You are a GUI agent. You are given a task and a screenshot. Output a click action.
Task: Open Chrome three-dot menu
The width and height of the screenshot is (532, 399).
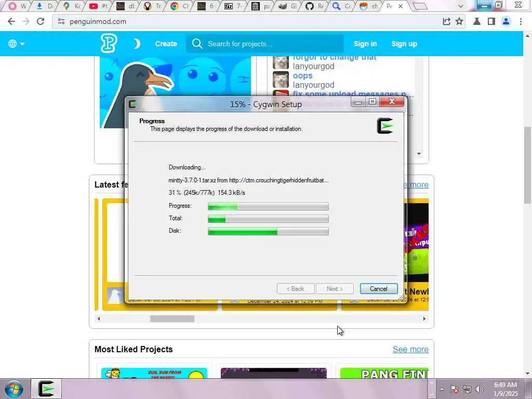click(521, 21)
